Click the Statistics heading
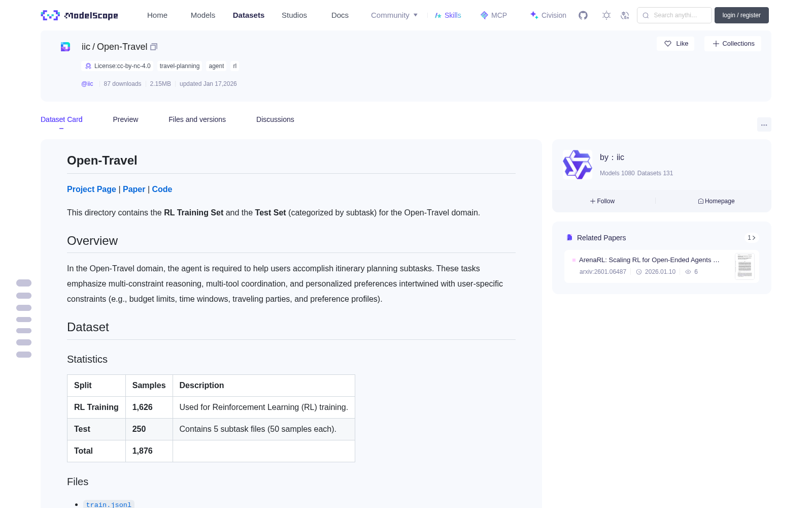This screenshot has width=812, height=508. pos(87,359)
